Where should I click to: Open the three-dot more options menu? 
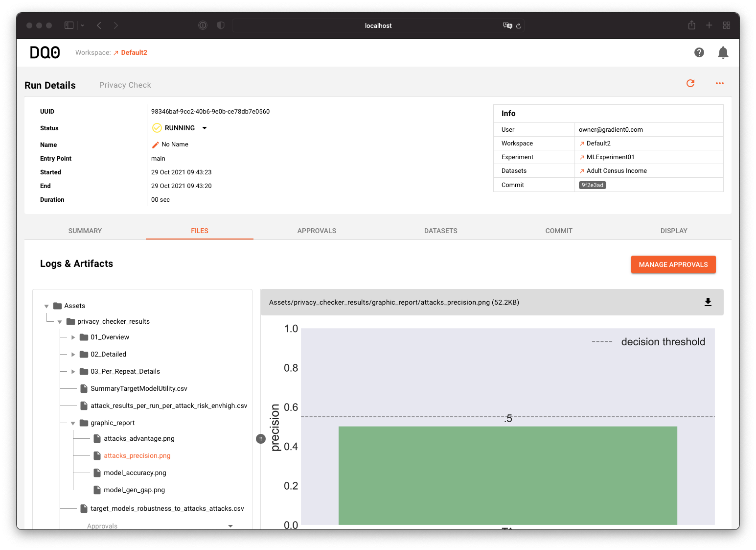(x=720, y=83)
